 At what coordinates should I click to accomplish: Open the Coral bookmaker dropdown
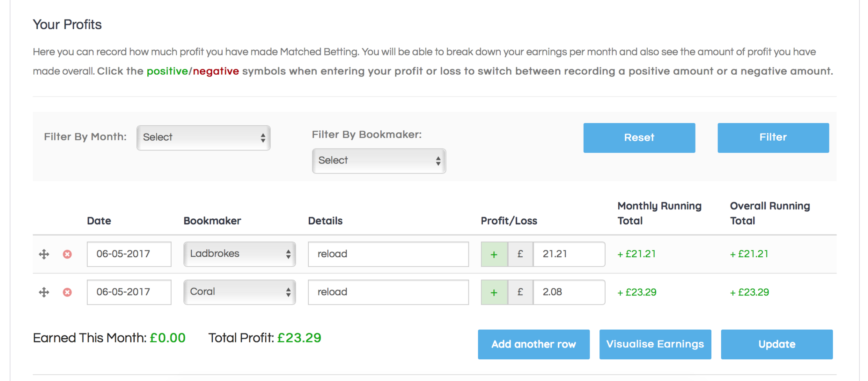click(240, 292)
